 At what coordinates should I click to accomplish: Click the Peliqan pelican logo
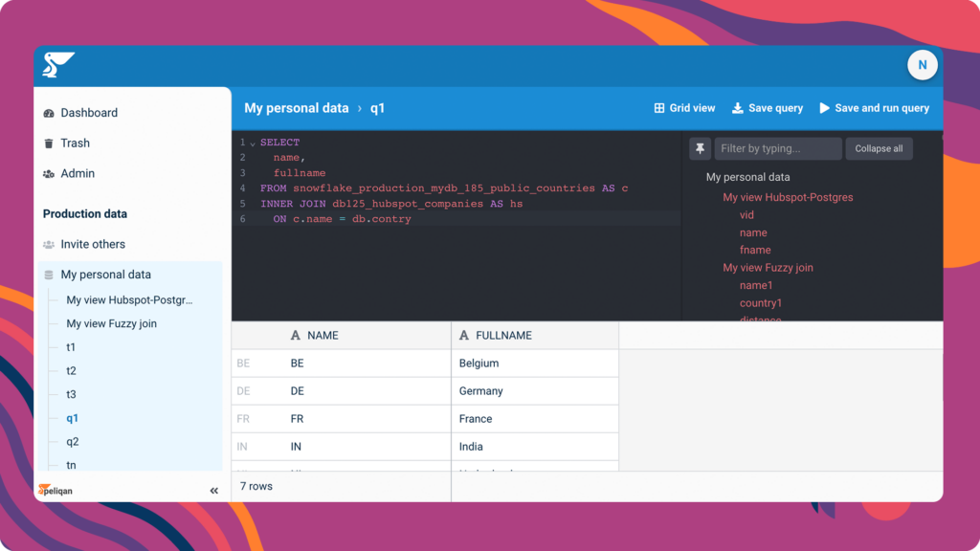pyautogui.click(x=58, y=66)
